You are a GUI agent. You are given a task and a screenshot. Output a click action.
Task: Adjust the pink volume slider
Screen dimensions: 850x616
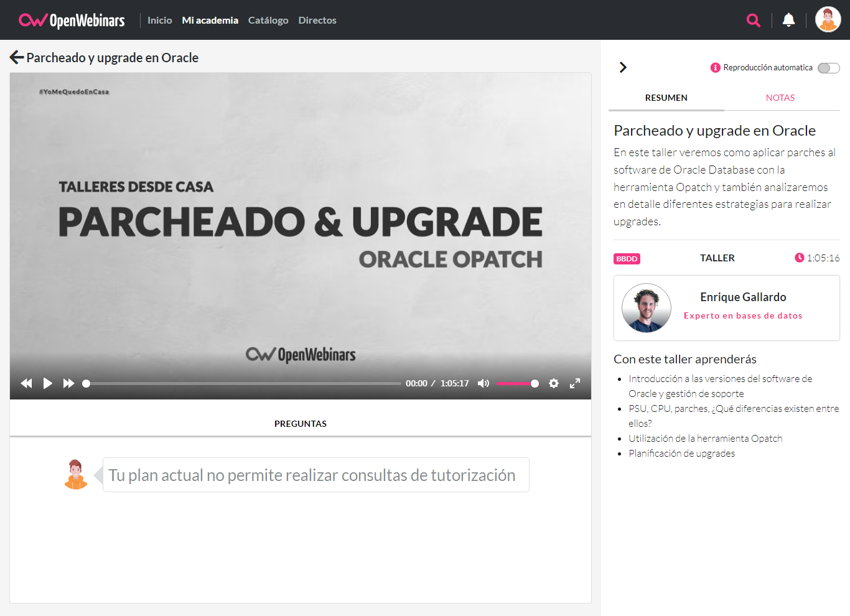tap(516, 383)
